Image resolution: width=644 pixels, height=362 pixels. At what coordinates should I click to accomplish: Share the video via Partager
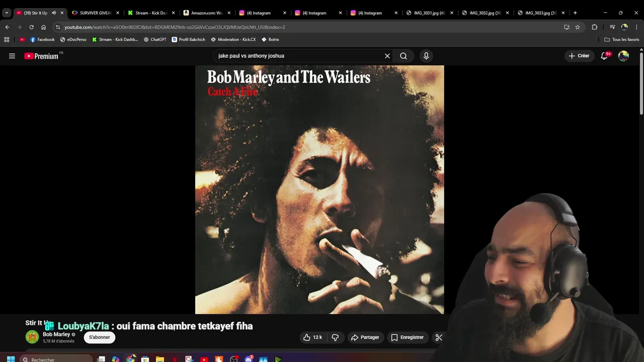click(x=365, y=337)
